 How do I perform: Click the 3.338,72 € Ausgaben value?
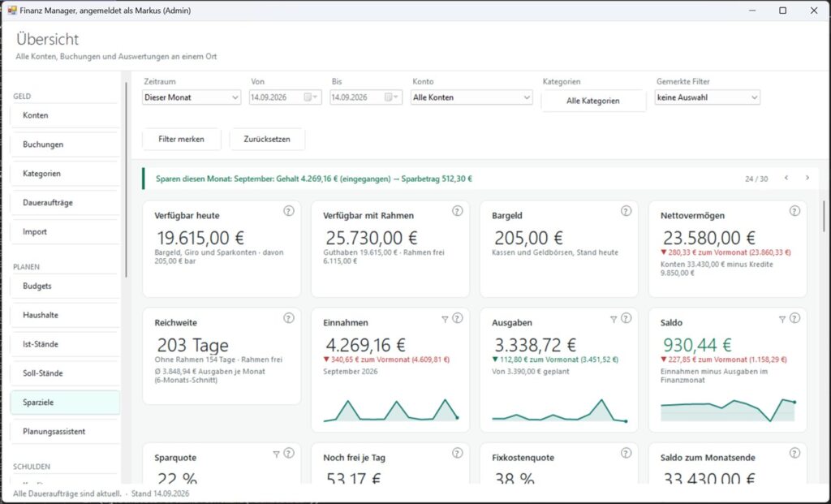(535, 345)
